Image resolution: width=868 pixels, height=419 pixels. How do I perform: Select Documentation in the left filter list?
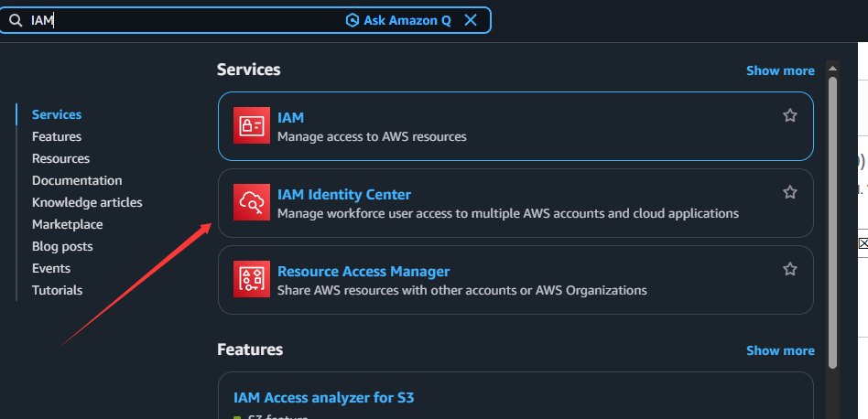77,181
